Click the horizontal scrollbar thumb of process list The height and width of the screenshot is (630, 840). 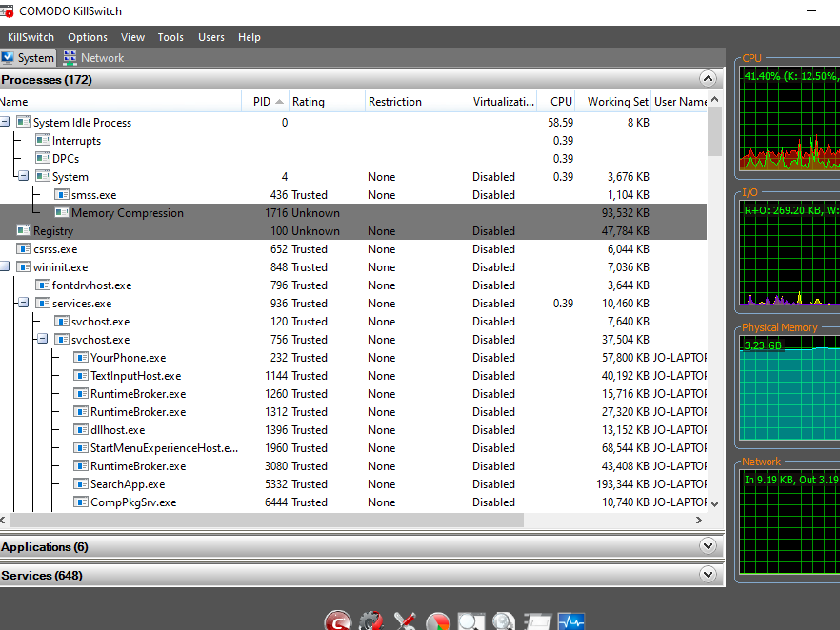(x=267, y=520)
